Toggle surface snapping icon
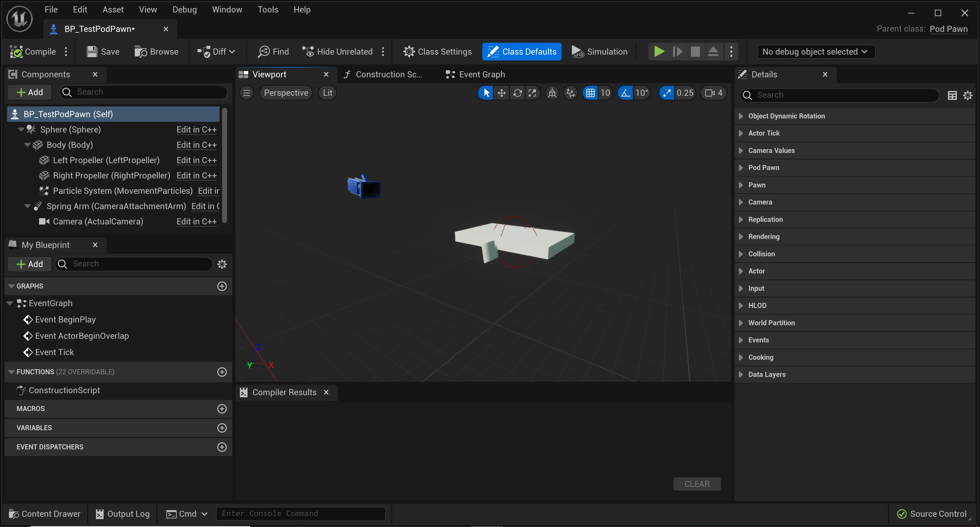The height and width of the screenshot is (527, 980). click(571, 93)
